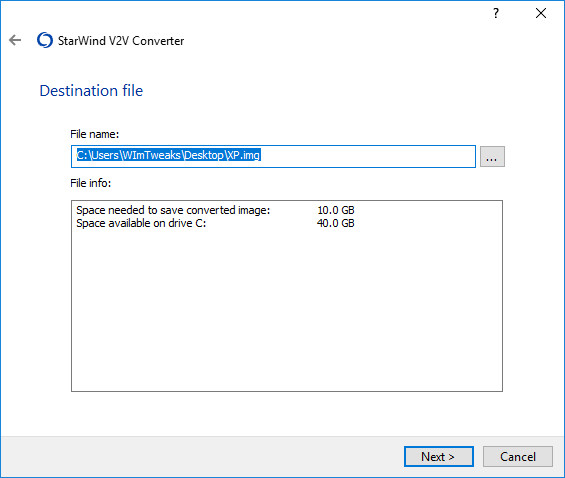Click Next to continue conversion
Image resolution: width=565 pixels, height=478 pixels.
439,456
